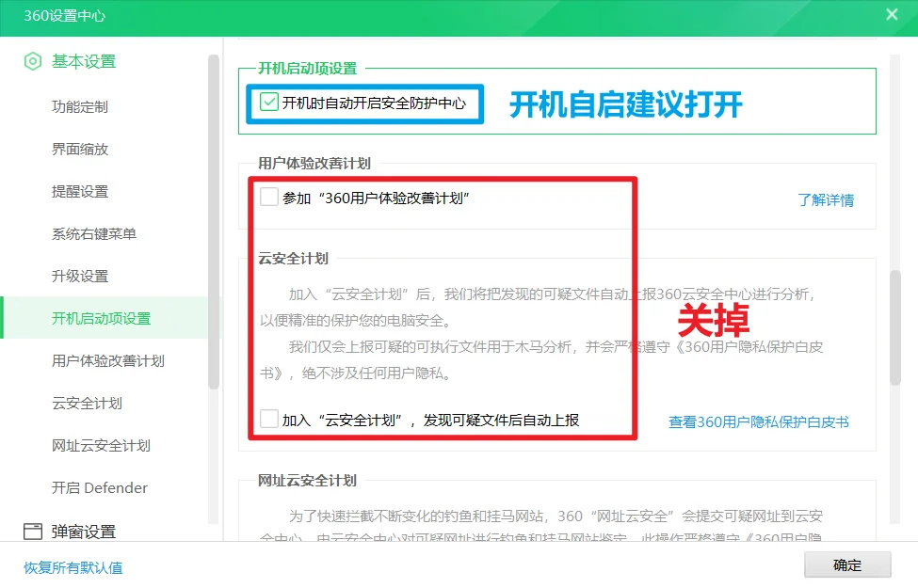Open 提醒设置 in the sidebar
Image resolution: width=918 pixels, height=588 pixels.
[80, 191]
